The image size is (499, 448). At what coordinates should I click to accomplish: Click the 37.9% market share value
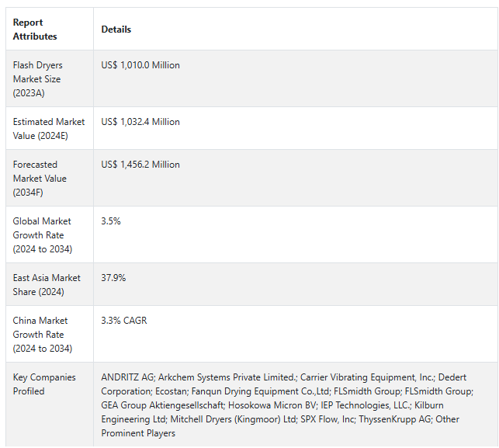pos(113,278)
